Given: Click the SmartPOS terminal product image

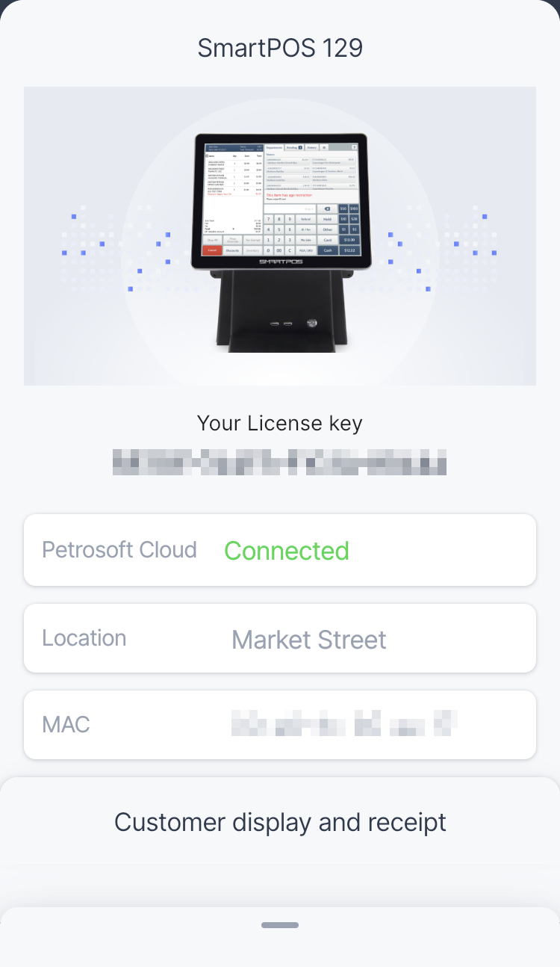Looking at the screenshot, I should 280,236.
